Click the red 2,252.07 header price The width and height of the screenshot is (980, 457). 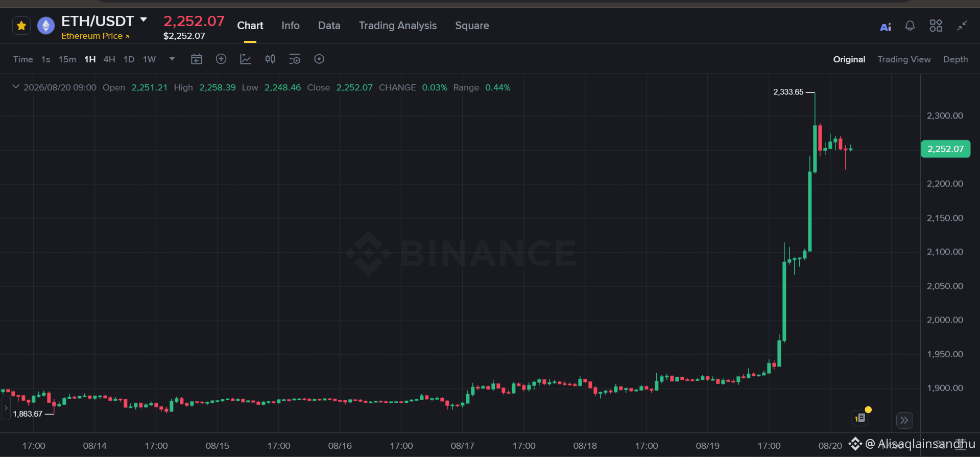pyautogui.click(x=194, y=21)
